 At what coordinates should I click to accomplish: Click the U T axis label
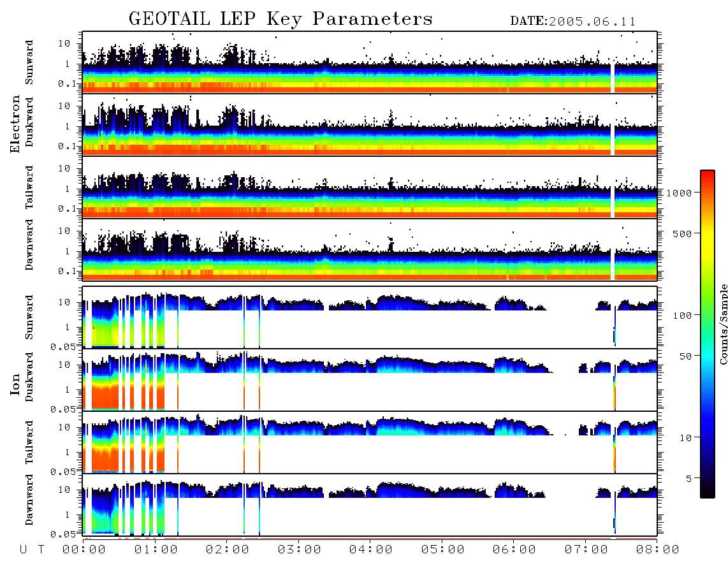click(x=32, y=550)
